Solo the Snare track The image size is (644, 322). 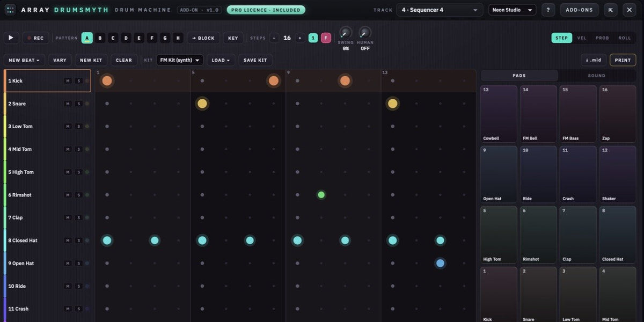click(78, 104)
